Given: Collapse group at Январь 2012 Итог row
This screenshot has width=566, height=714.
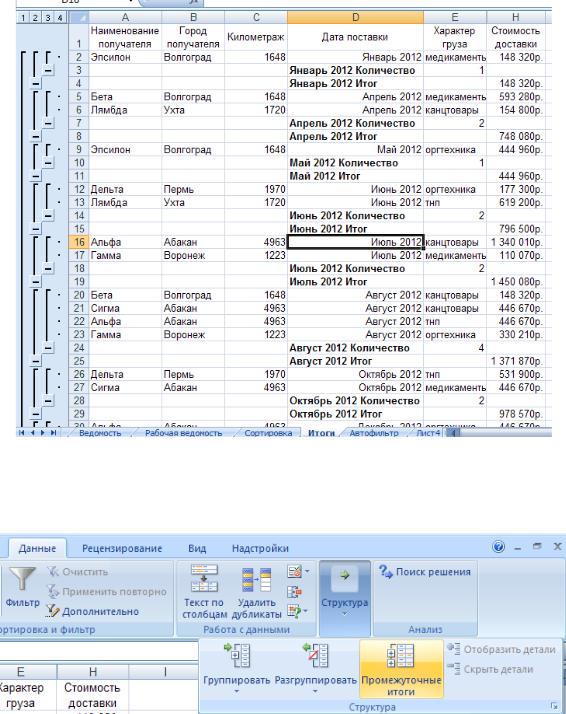Looking at the screenshot, I should click(36, 84).
